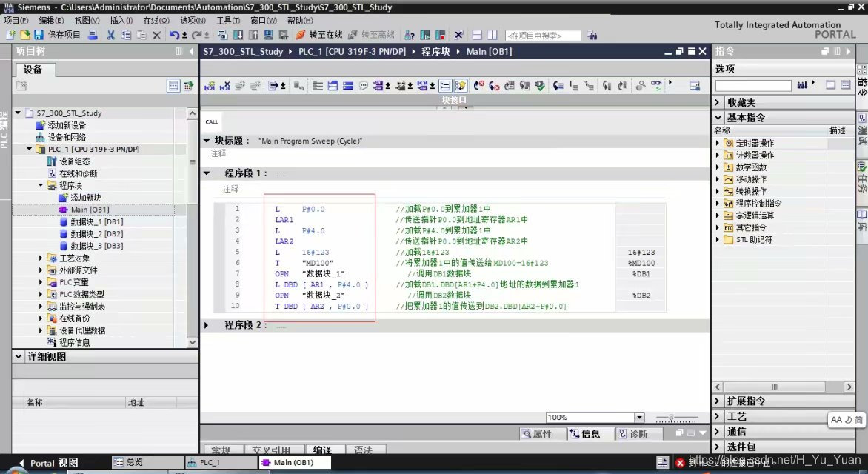Screen dimensions: 868x474
Task: Expand 计数器操作 instruction folder
Action: tap(718, 155)
